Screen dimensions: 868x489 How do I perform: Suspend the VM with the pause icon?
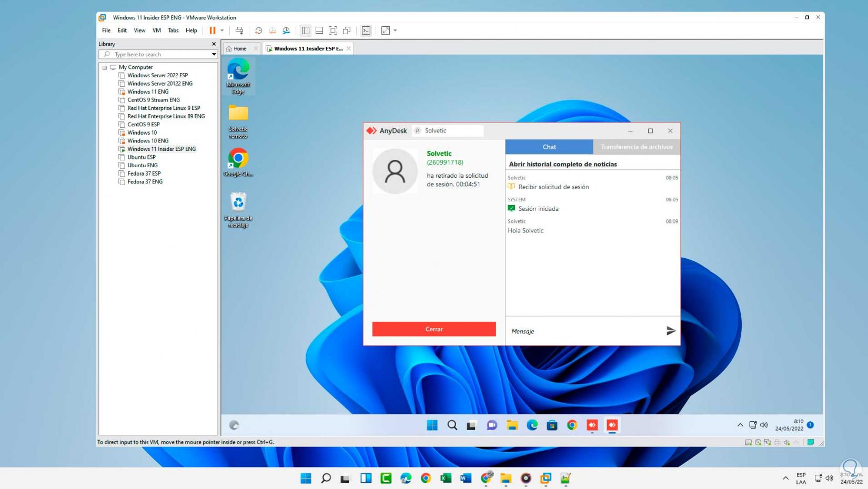(213, 30)
